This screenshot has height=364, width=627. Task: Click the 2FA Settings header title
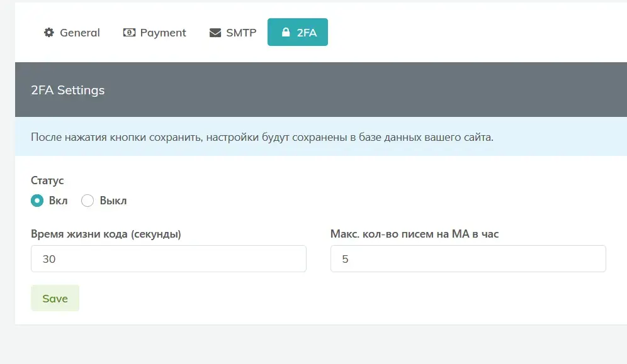(x=67, y=90)
